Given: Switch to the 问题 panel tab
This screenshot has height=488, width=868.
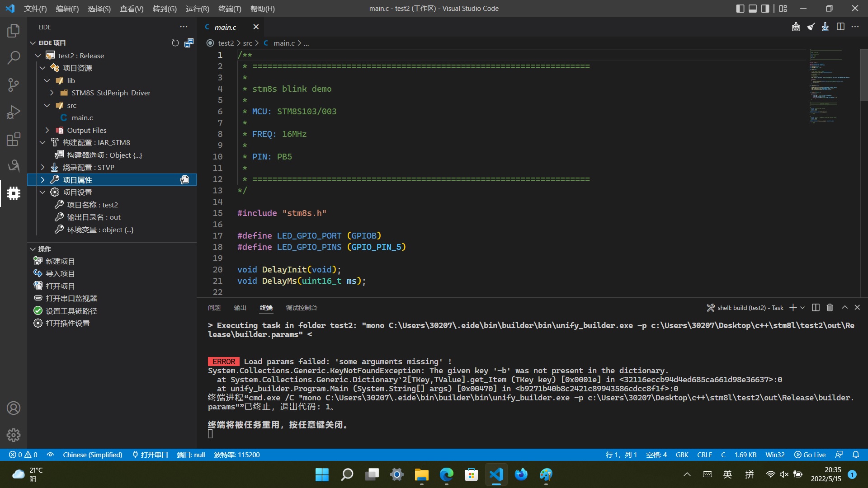Looking at the screenshot, I should (214, 308).
